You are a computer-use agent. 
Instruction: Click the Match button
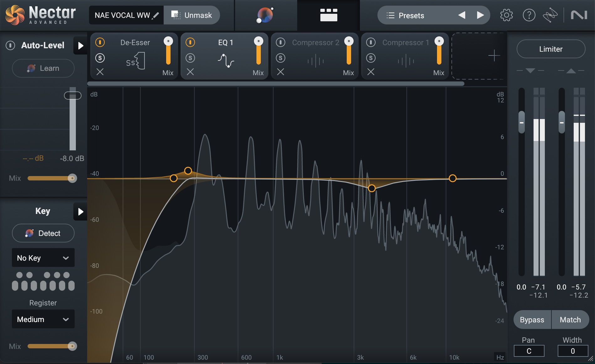click(570, 320)
